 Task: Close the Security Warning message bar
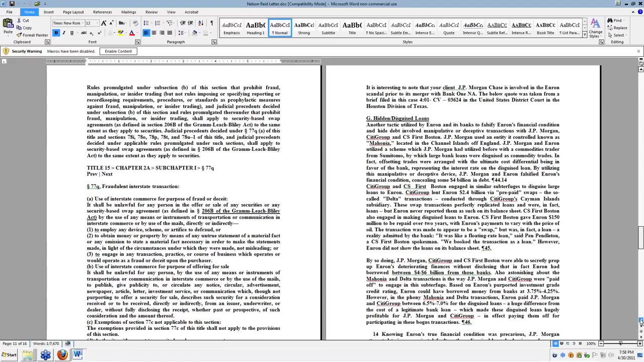[x=638, y=51]
